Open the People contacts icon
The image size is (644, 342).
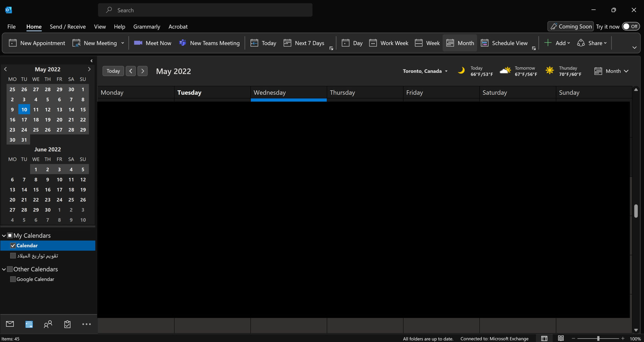(x=48, y=324)
